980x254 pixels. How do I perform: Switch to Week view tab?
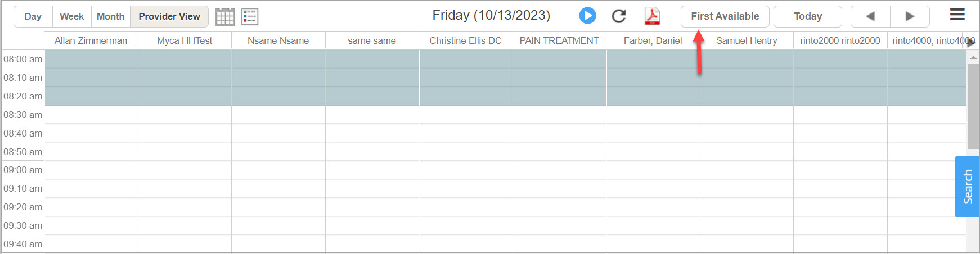[x=71, y=16]
